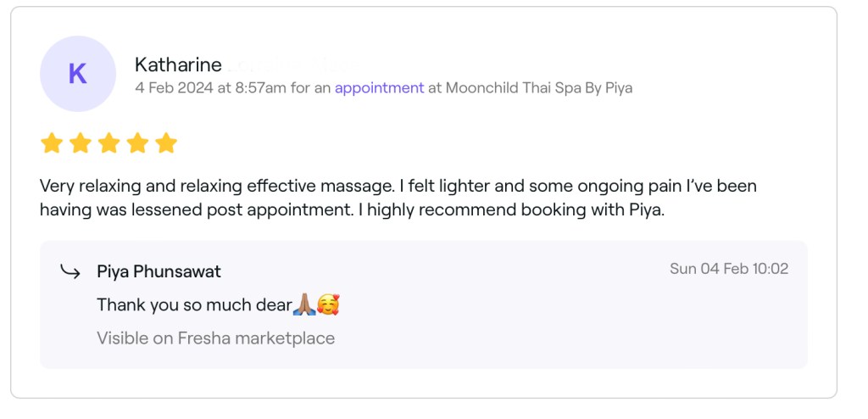Click the praying hands emoji
This screenshot has width=868, height=419.
pyautogui.click(x=304, y=304)
